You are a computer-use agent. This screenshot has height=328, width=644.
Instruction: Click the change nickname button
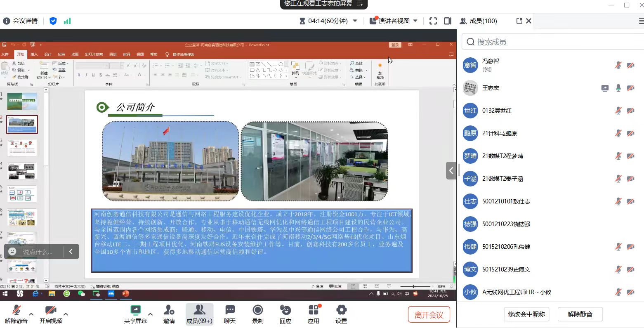tap(526, 314)
